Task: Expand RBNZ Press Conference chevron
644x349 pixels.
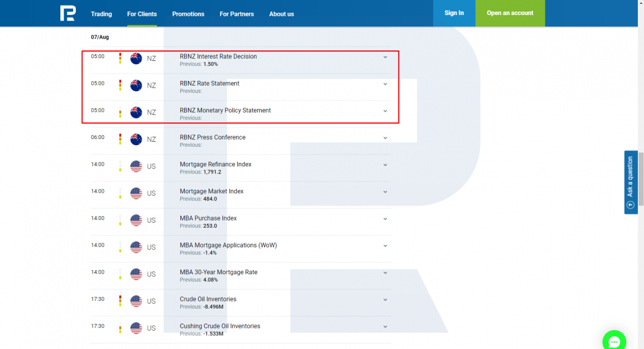Action: 385,138
